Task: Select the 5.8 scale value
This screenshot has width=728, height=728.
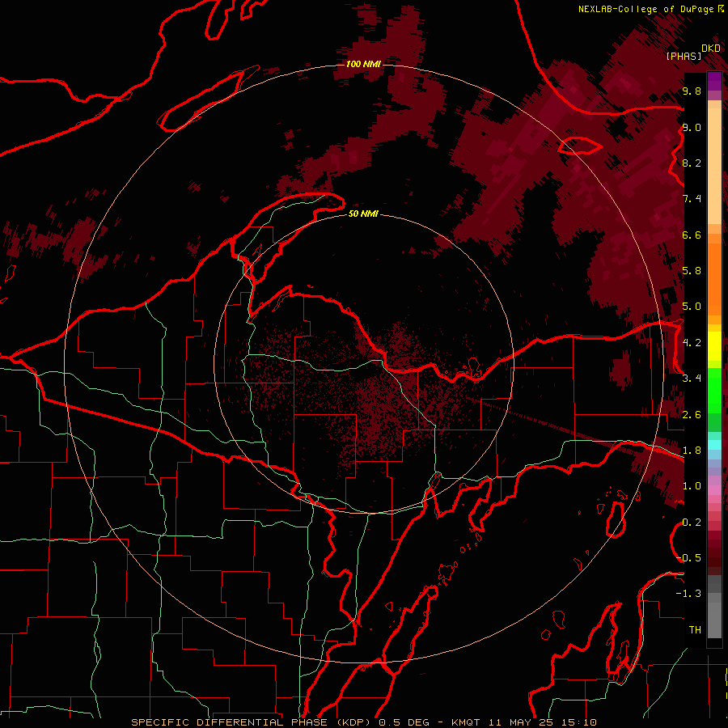Action: [692, 271]
